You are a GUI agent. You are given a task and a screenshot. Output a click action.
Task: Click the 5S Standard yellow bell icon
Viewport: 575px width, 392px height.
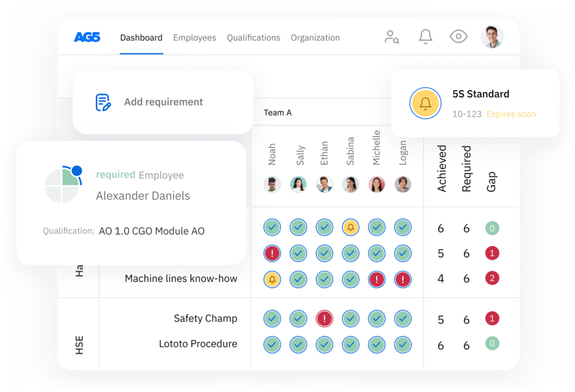click(x=425, y=103)
